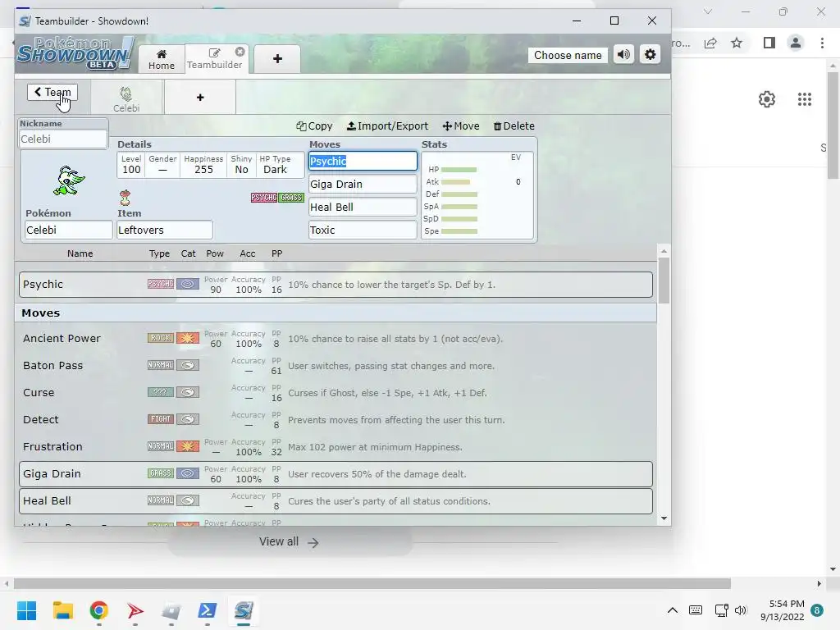This screenshot has height=630, width=840.
Task: Click the Leftovers item icon
Action: [x=125, y=198]
